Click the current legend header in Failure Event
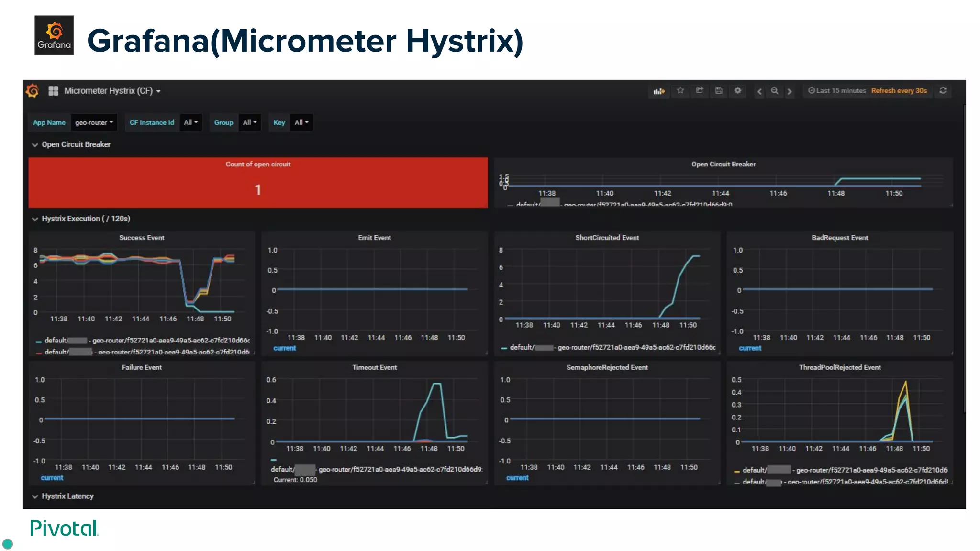This screenshot has width=980, height=551. coord(52,478)
